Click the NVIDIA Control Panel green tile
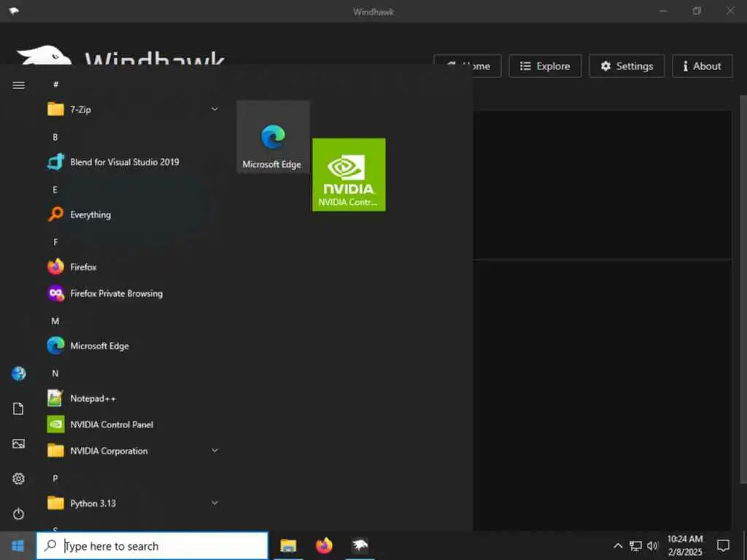The image size is (747, 560). (x=349, y=174)
